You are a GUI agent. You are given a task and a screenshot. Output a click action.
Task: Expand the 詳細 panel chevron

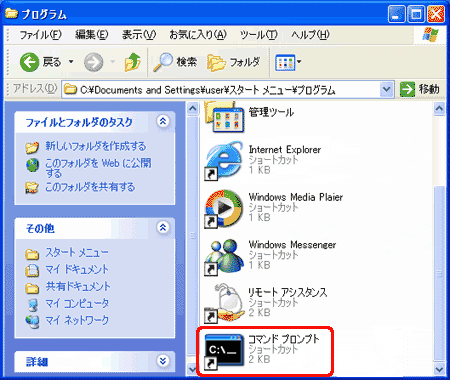click(163, 361)
